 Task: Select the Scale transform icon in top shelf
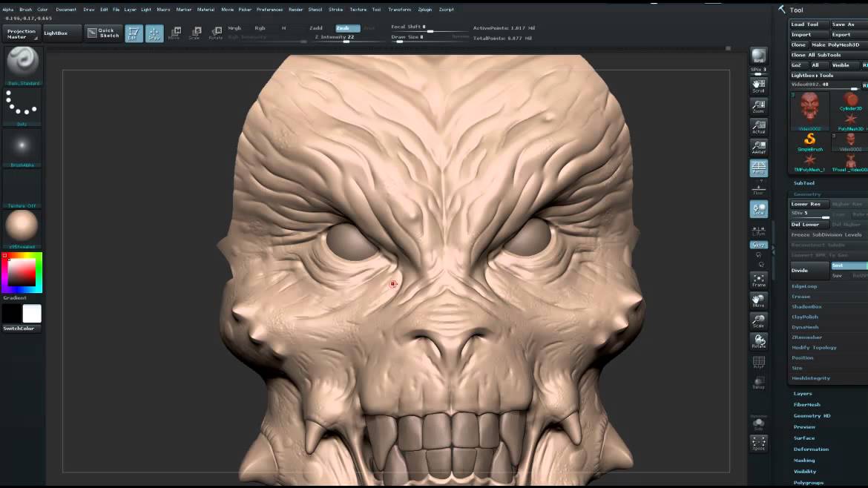(x=195, y=33)
